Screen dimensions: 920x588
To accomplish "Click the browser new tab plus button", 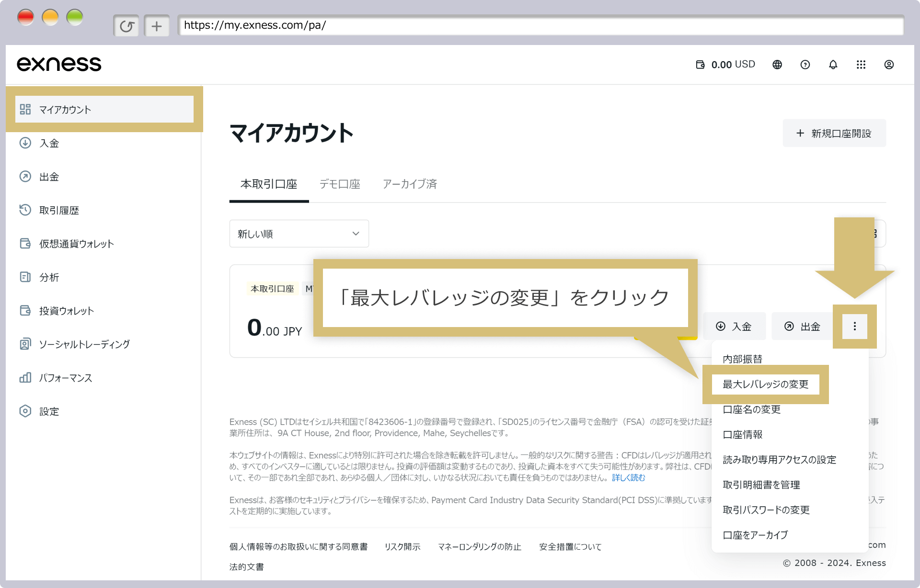I will coord(157,26).
